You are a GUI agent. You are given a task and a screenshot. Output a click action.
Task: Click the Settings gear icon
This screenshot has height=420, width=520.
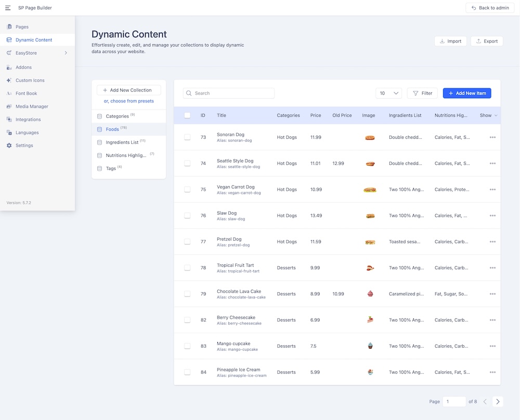[x=9, y=146]
